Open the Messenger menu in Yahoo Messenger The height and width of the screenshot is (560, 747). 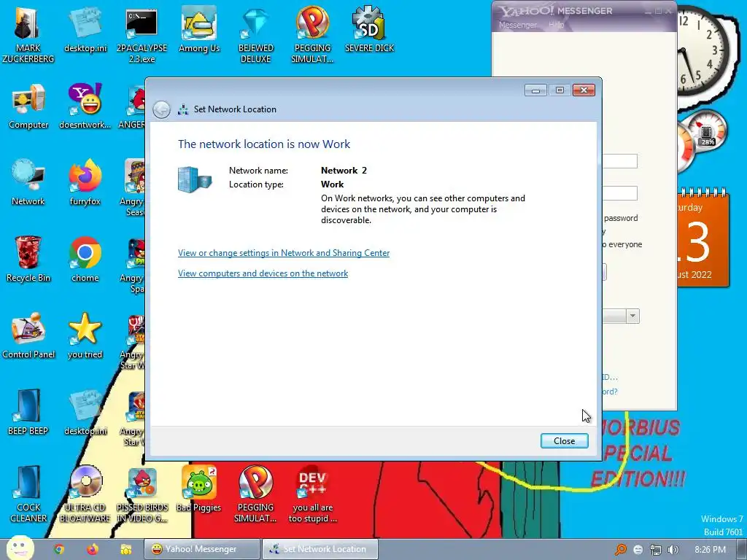[x=517, y=25]
